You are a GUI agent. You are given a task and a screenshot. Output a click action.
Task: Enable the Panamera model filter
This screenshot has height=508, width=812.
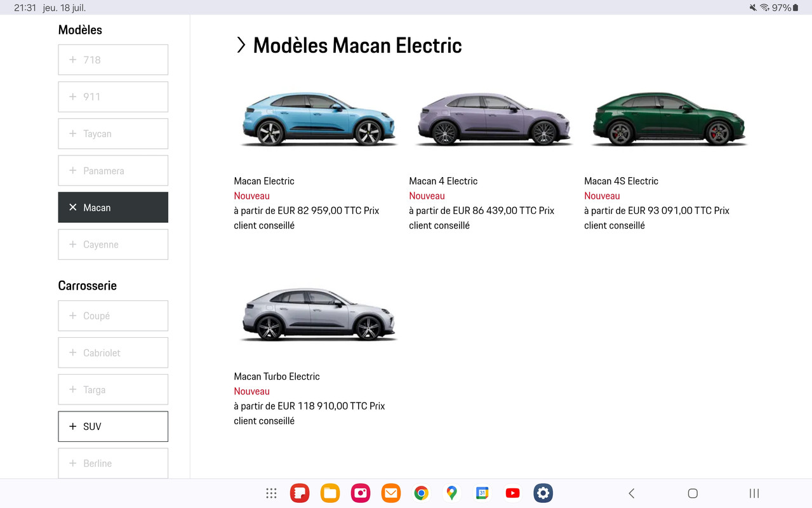pyautogui.click(x=113, y=171)
